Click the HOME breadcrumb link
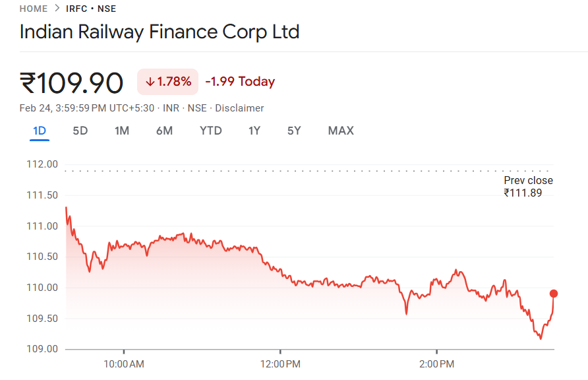Image resolution: width=588 pixels, height=380 pixels. point(34,9)
